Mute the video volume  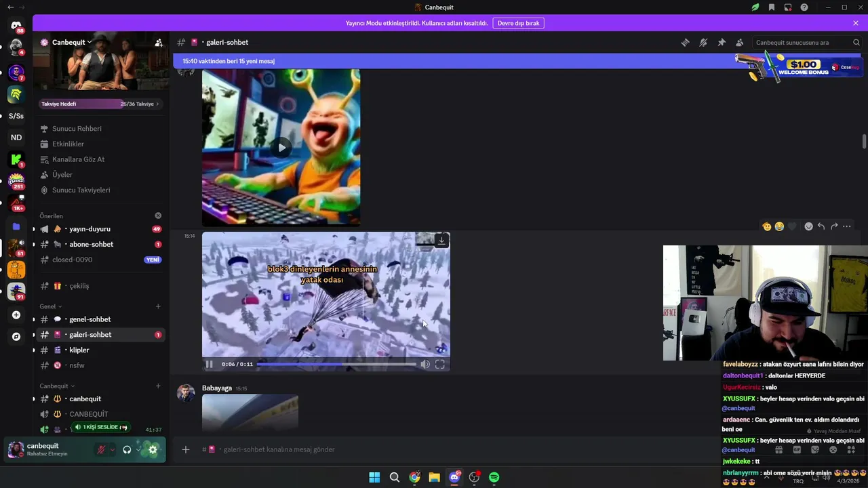coord(425,364)
